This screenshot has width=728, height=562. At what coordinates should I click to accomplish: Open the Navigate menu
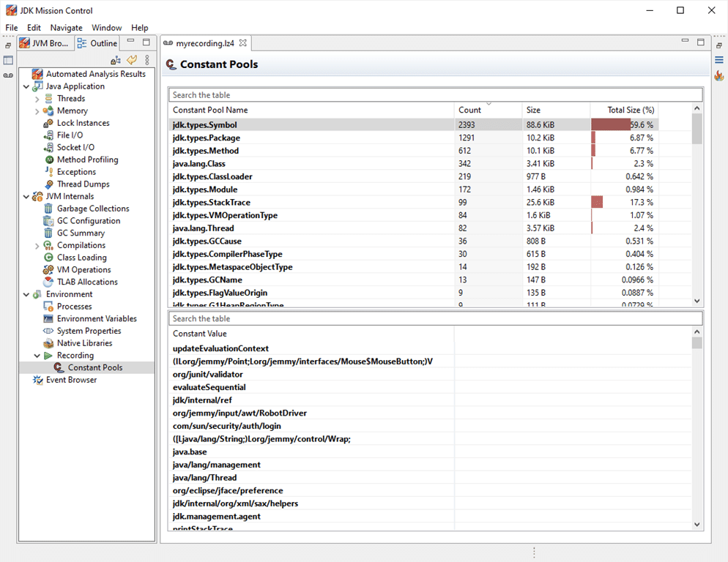click(x=67, y=28)
